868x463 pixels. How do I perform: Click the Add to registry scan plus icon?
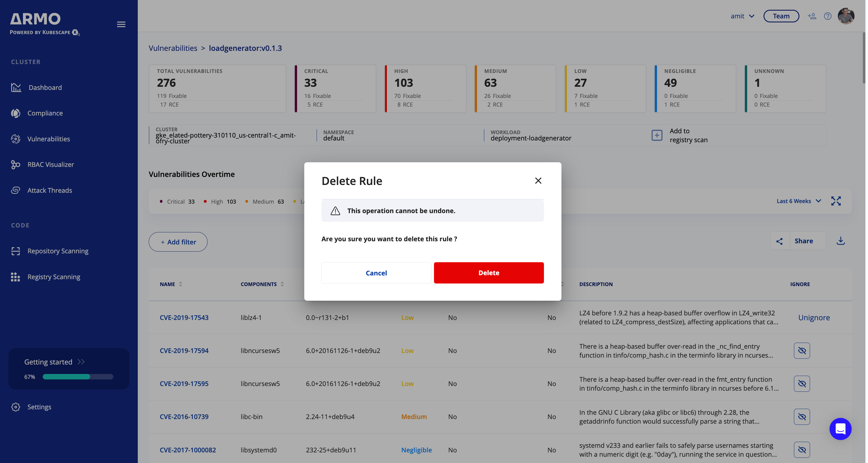point(657,135)
